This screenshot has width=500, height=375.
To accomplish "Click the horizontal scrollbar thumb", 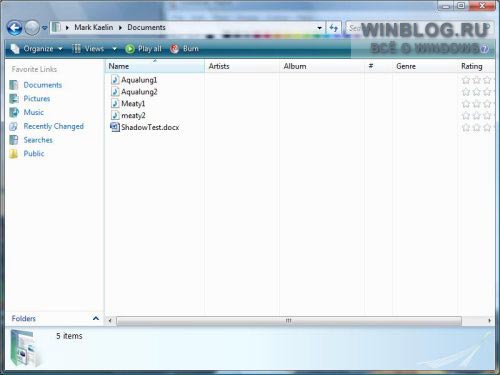I will (x=289, y=321).
